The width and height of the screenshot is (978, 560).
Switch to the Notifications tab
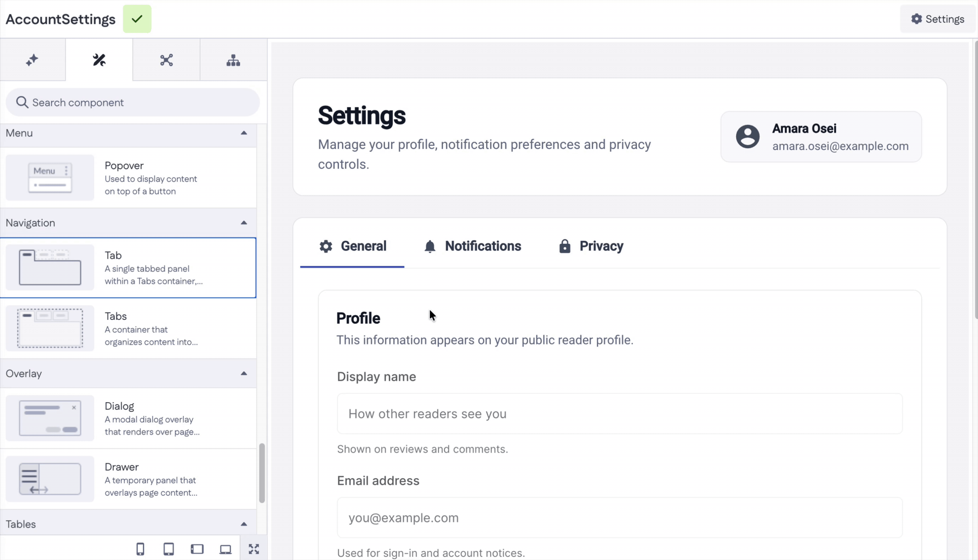tap(472, 246)
